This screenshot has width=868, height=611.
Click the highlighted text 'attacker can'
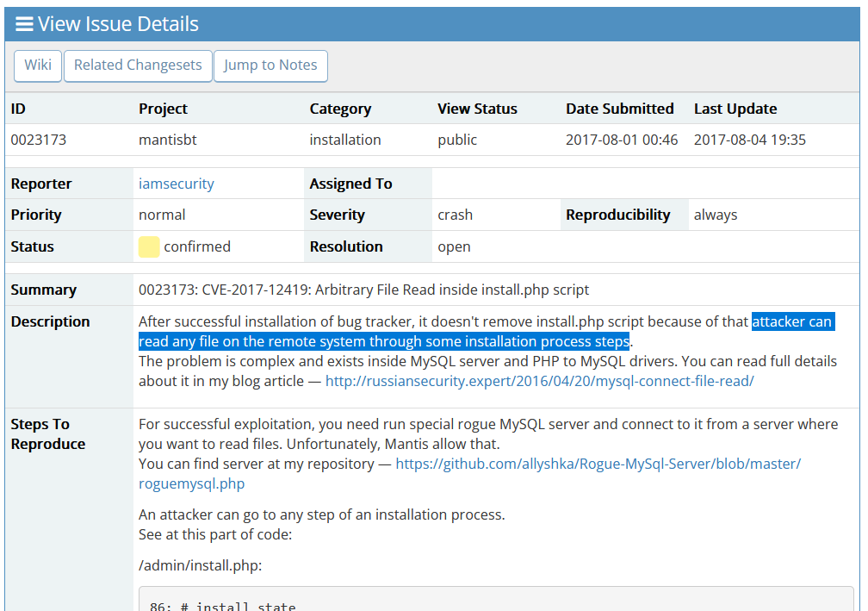click(x=791, y=321)
